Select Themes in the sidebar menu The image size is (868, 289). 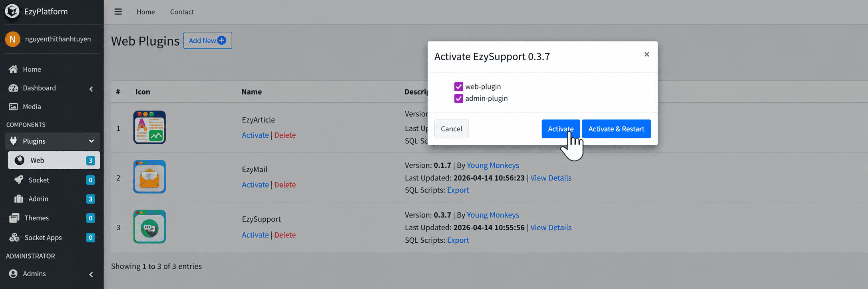pos(52,218)
